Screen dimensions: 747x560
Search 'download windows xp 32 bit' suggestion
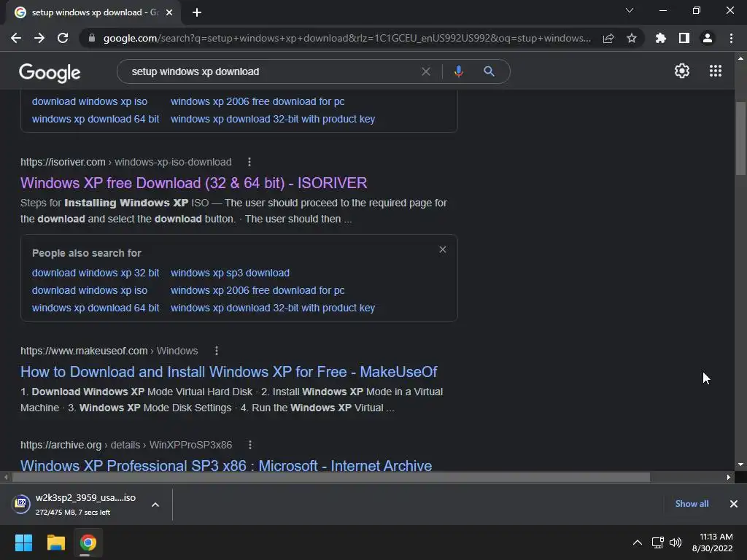(96, 273)
